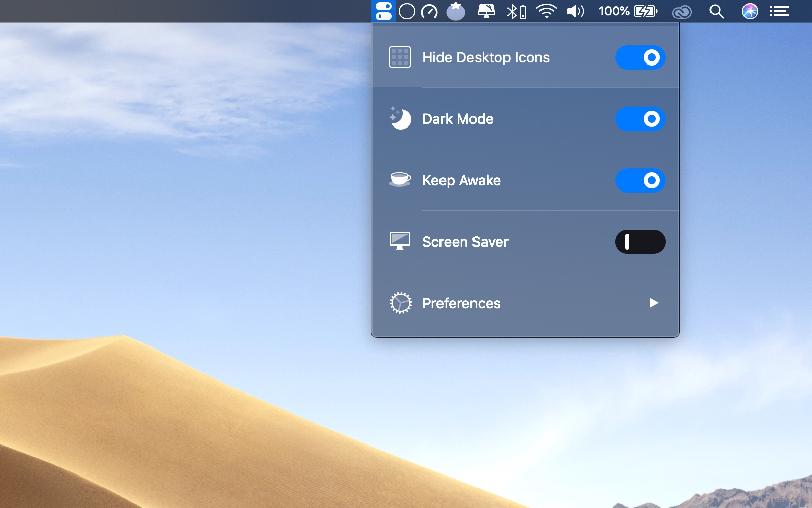812x508 pixels.
Task: Open Notification Center list icon
Action: coord(779,11)
